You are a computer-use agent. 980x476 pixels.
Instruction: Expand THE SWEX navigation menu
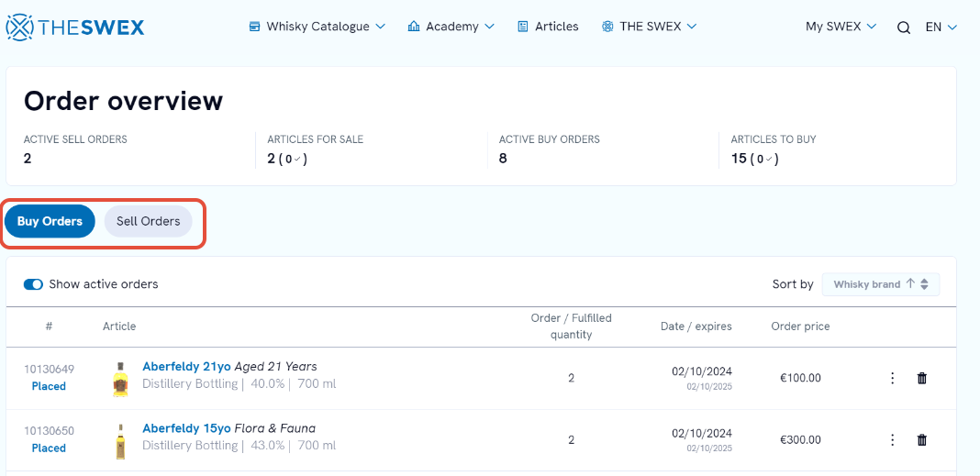pyautogui.click(x=650, y=27)
